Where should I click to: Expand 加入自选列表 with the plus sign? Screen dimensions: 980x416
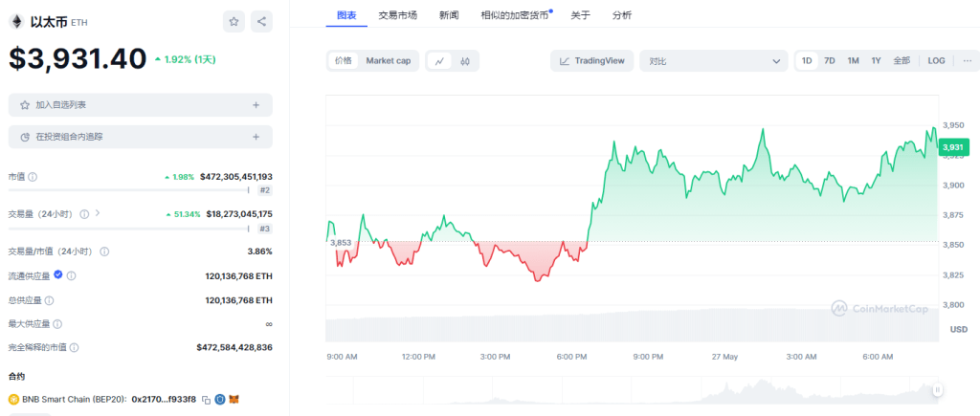click(256, 105)
